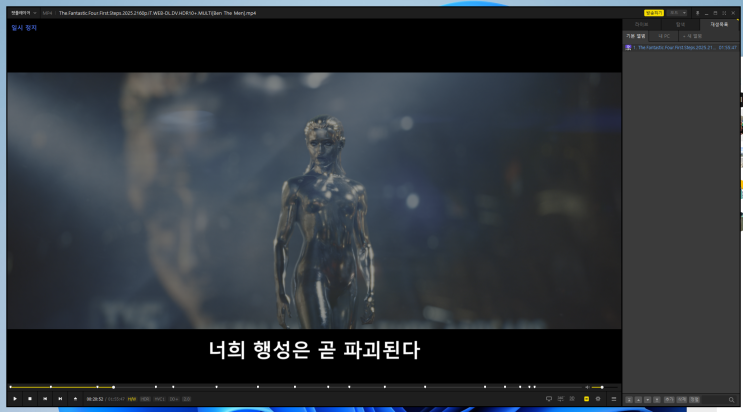743x412 pixels.
Task: Switch to the Browser tab in side panel
Action: coord(680,24)
